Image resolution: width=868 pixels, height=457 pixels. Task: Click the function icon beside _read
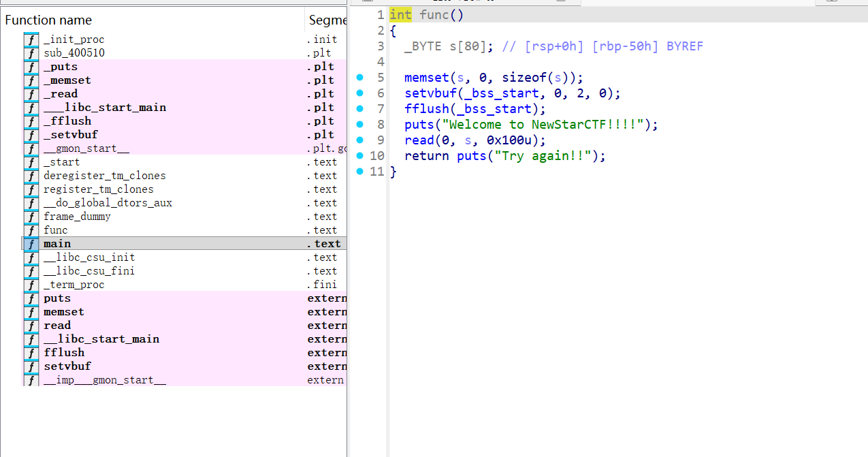pyautogui.click(x=31, y=94)
